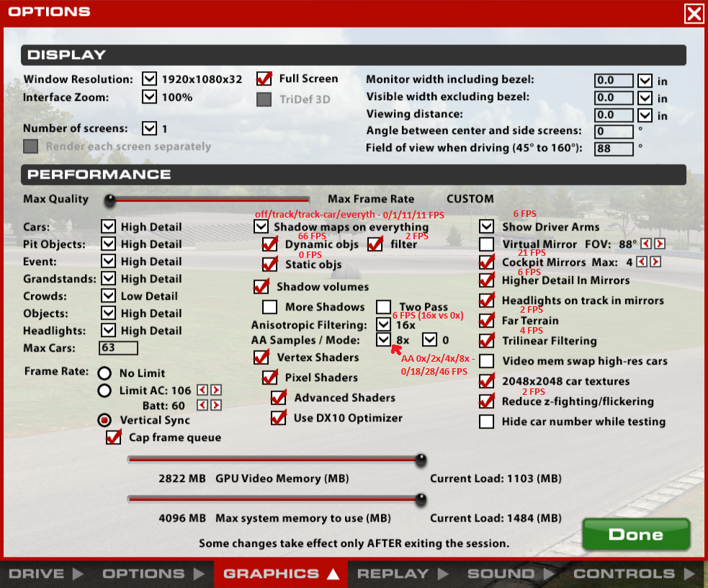708x588 pixels.
Task: Increase Cockpit Mirrors Max with right arrow
Action: click(655, 262)
